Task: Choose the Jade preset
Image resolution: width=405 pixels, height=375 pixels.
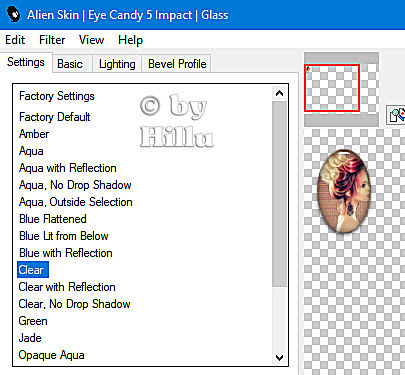Action: 30,338
